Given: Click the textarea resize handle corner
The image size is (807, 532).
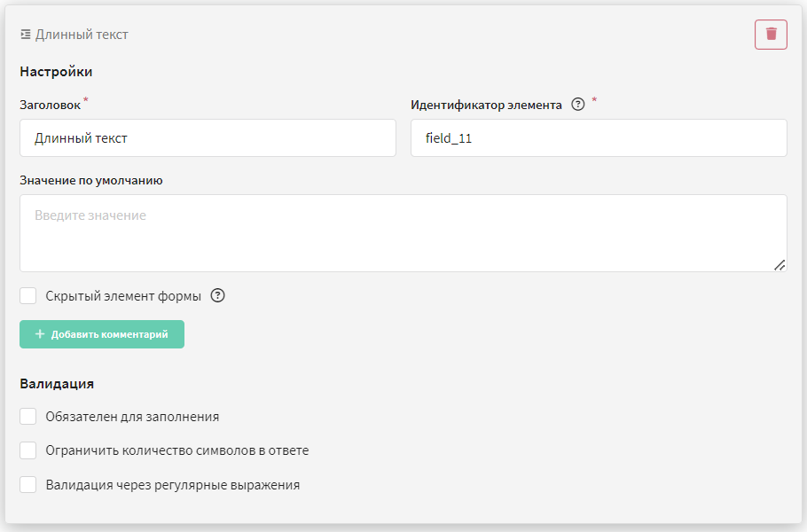Looking at the screenshot, I should coord(780,264).
